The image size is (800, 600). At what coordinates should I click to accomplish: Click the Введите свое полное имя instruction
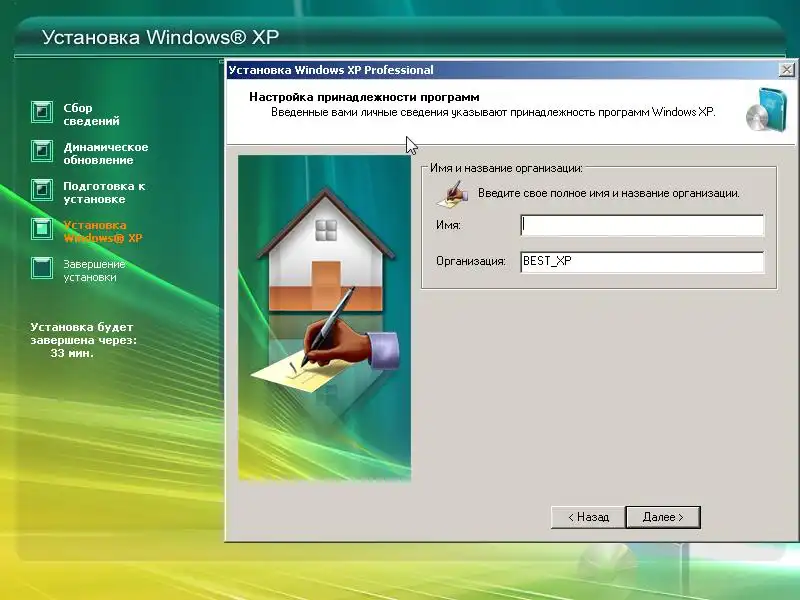point(609,193)
